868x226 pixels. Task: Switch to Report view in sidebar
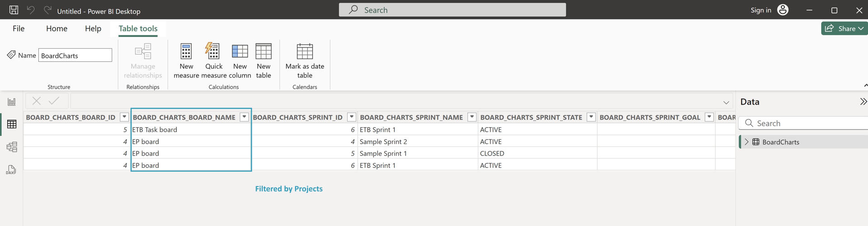[x=12, y=102]
